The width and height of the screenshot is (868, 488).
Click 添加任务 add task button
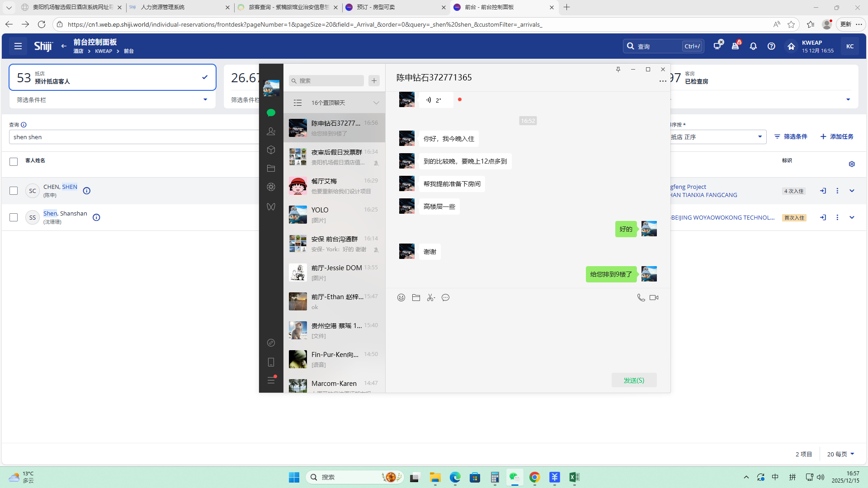(837, 136)
